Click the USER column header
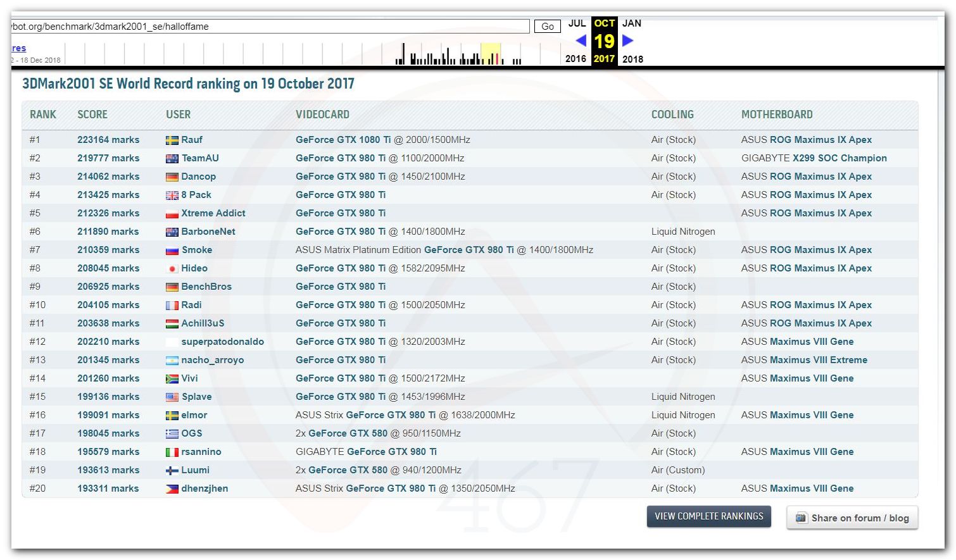This screenshot has width=956, height=560. pos(178,115)
